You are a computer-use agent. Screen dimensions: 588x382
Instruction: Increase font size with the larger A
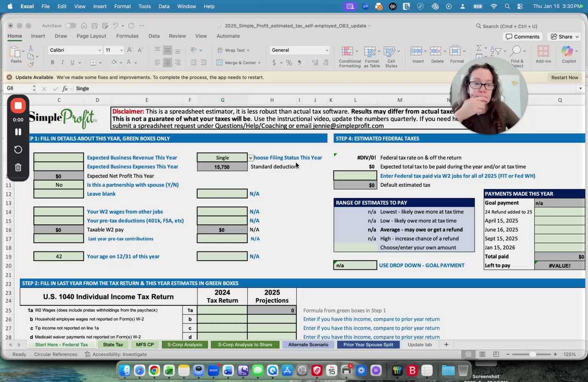129,50
